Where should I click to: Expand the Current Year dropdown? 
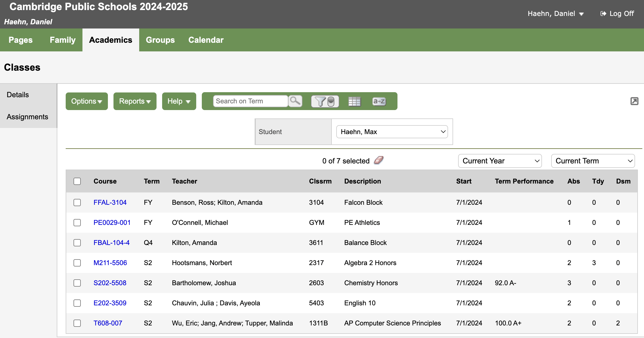[x=500, y=161]
